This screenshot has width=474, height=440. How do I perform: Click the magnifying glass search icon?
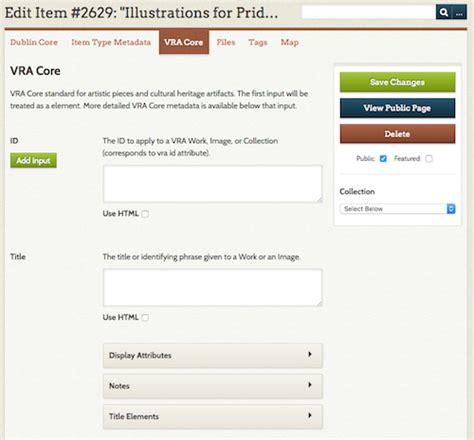444,12
